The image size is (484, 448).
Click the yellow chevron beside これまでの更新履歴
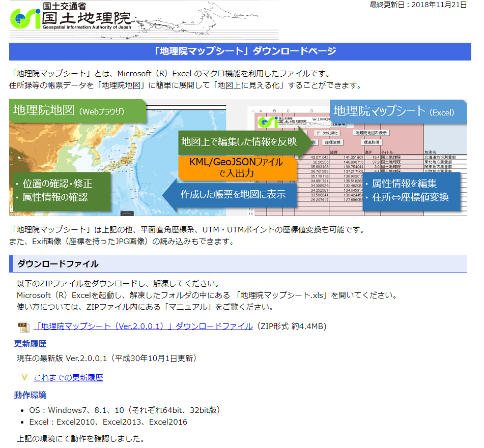(x=24, y=377)
